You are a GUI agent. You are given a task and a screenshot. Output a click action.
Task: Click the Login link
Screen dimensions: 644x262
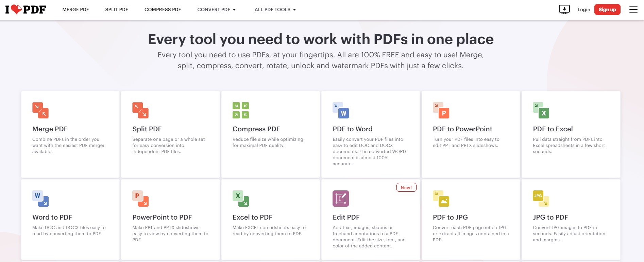tap(584, 10)
